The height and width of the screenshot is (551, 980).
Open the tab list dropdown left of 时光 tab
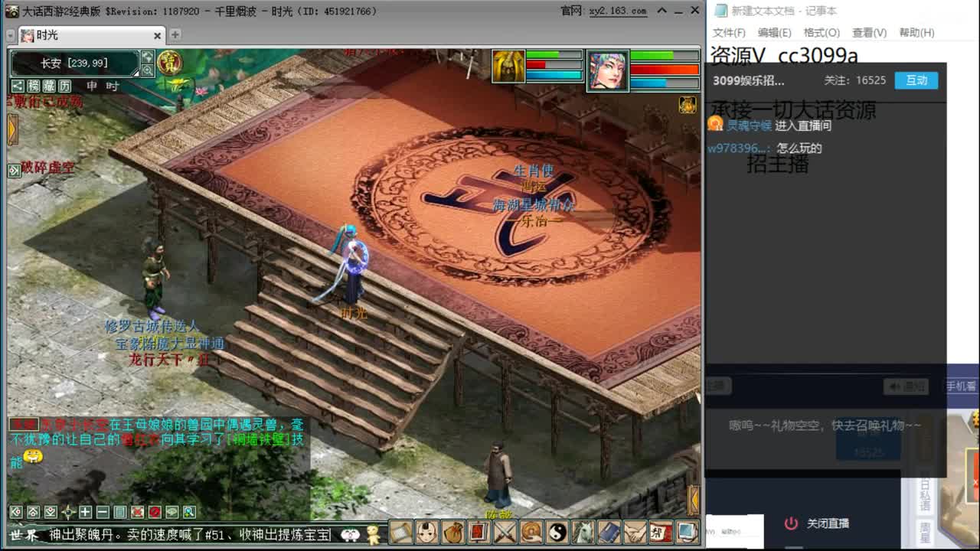pyautogui.click(x=9, y=35)
